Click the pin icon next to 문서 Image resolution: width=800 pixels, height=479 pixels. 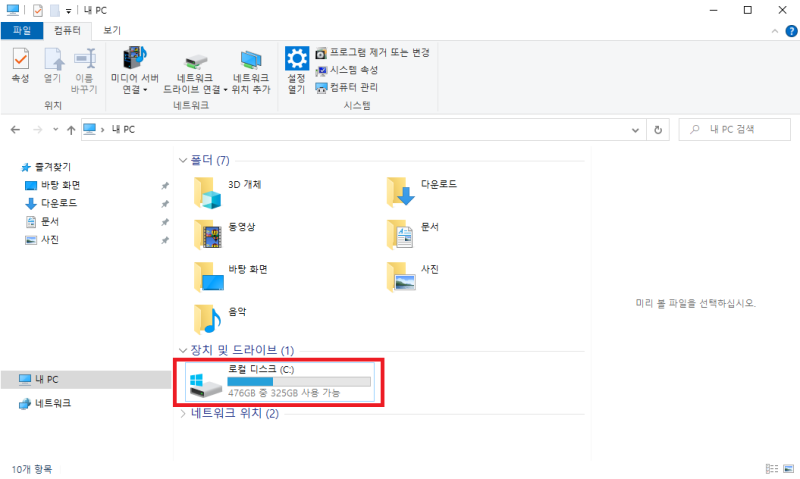(x=165, y=222)
